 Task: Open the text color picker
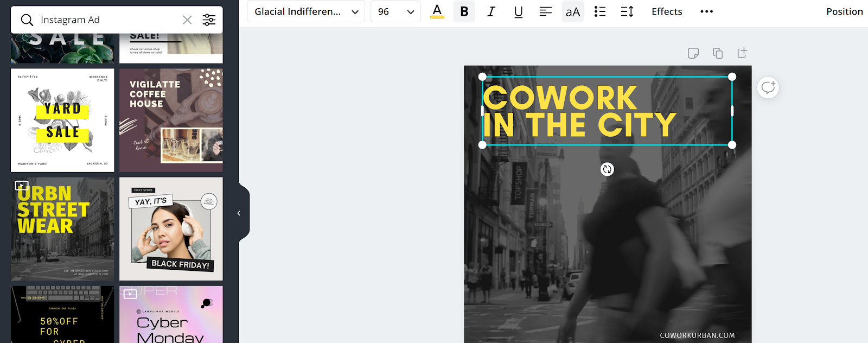pyautogui.click(x=437, y=11)
